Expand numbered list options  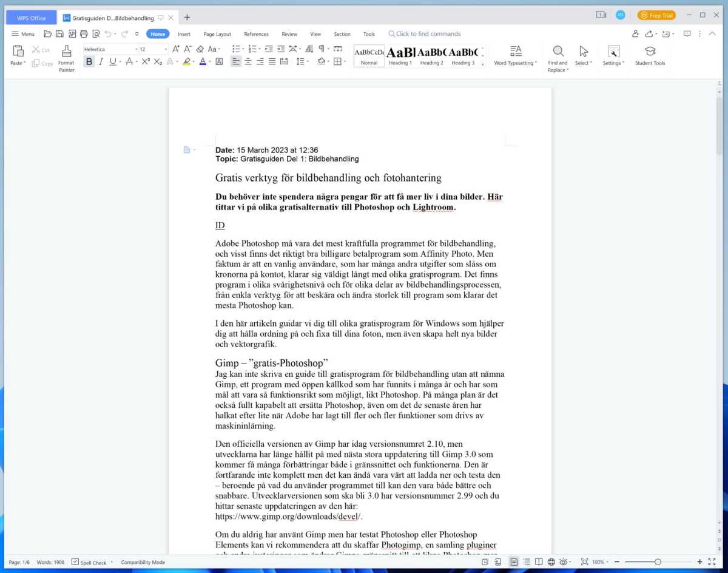(x=258, y=50)
